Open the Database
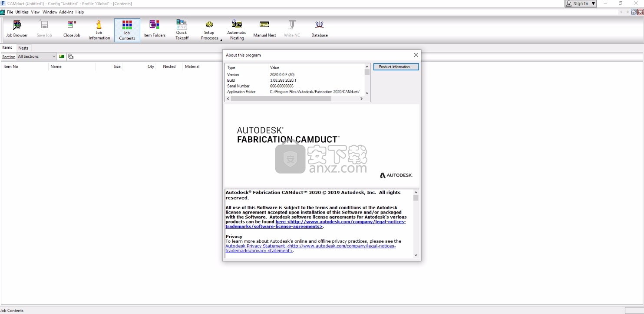 click(319, 30)
